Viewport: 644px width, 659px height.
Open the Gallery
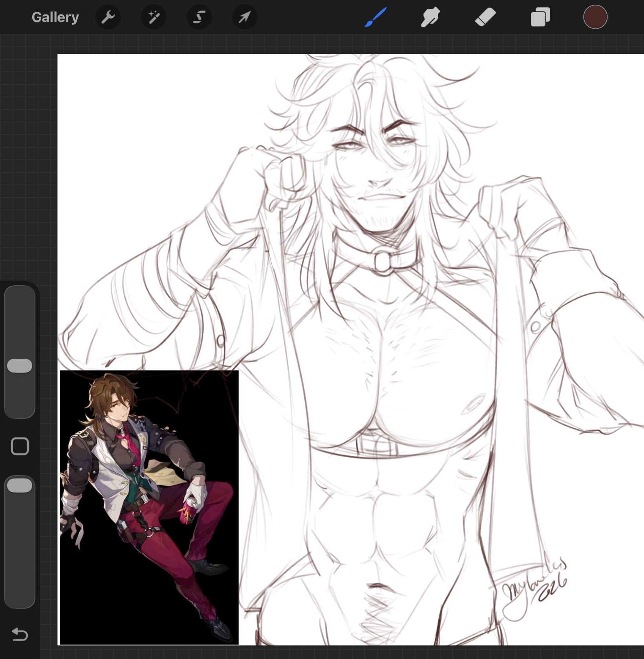[x=55, y=17]
